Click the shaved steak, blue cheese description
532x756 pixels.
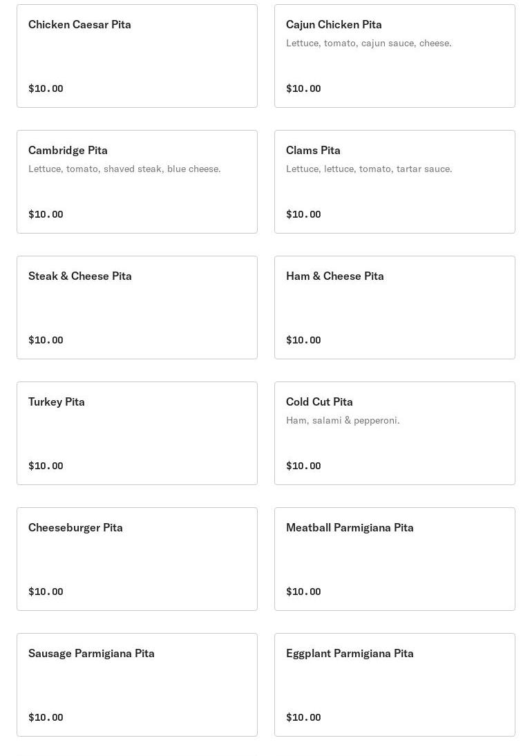point(124,169)
